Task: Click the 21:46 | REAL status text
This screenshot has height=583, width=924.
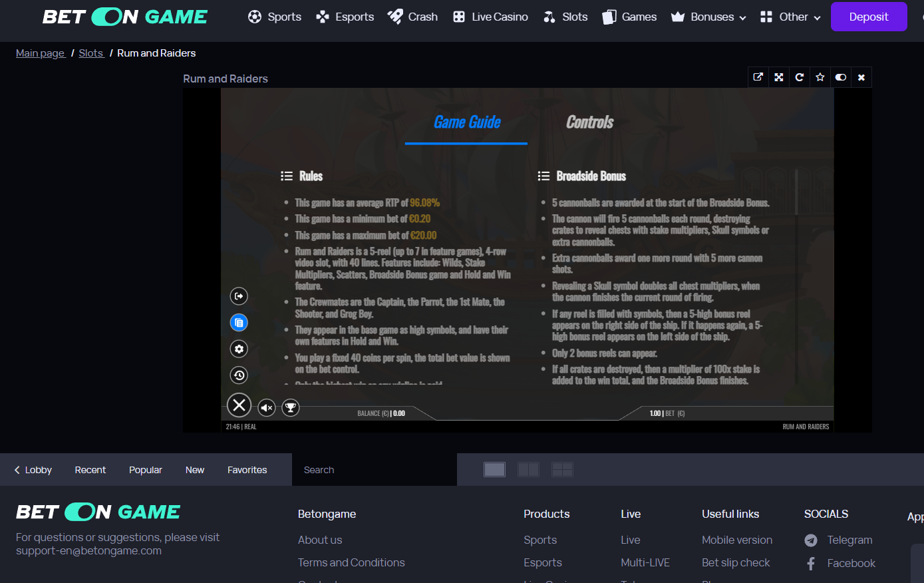Action: [241, 427]
